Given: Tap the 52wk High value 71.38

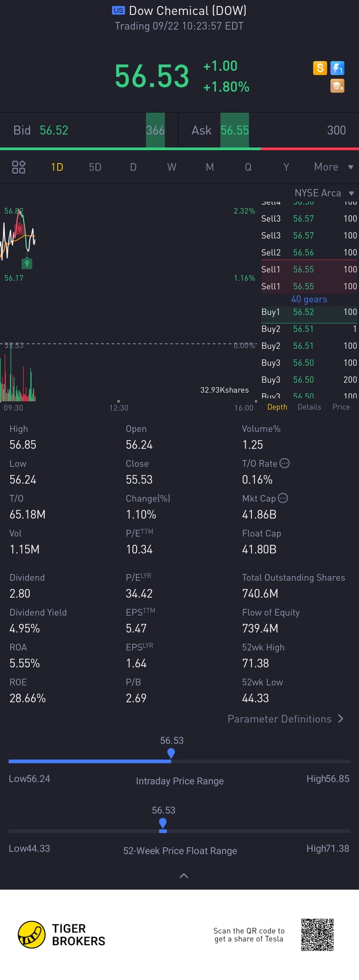Looking at the screenshot, I should (x=255, y=663).
